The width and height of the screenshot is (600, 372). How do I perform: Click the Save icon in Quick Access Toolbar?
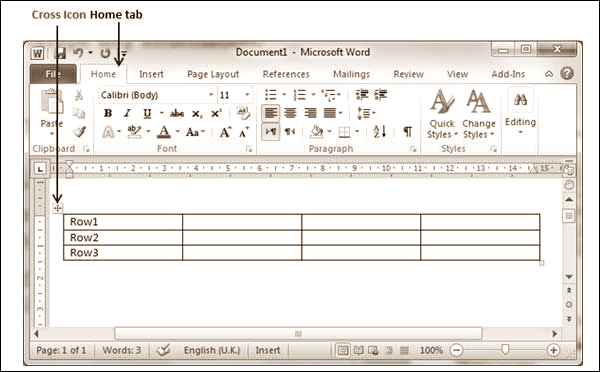click(60, 53)
